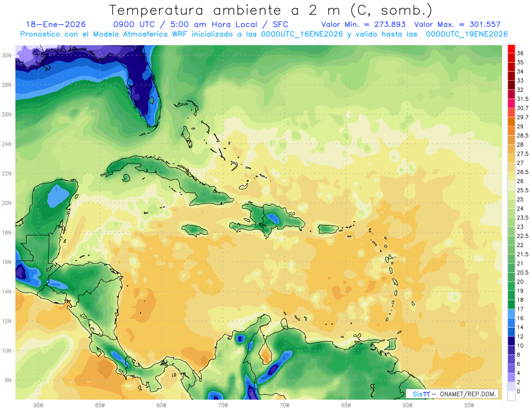Click the legend value 36
The image size is (532, 411).
pos(520,53)
